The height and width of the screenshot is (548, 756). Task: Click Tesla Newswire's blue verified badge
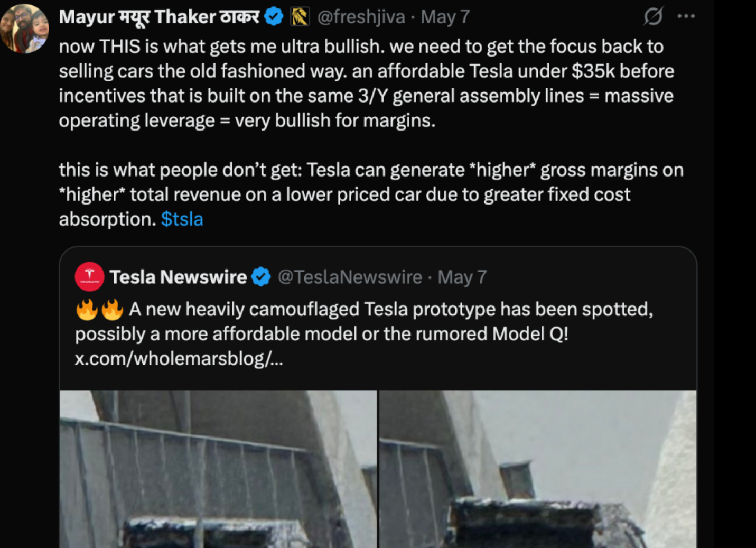pos(261,277)
